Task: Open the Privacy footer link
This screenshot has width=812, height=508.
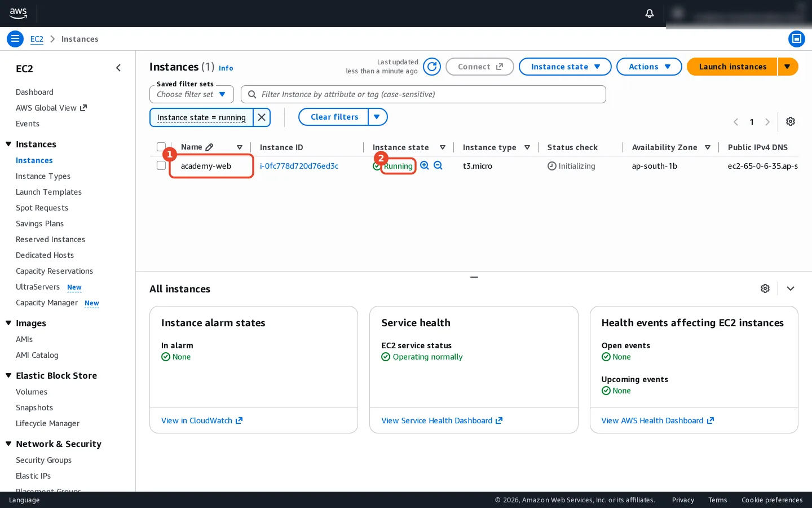Action: (683, 500)
